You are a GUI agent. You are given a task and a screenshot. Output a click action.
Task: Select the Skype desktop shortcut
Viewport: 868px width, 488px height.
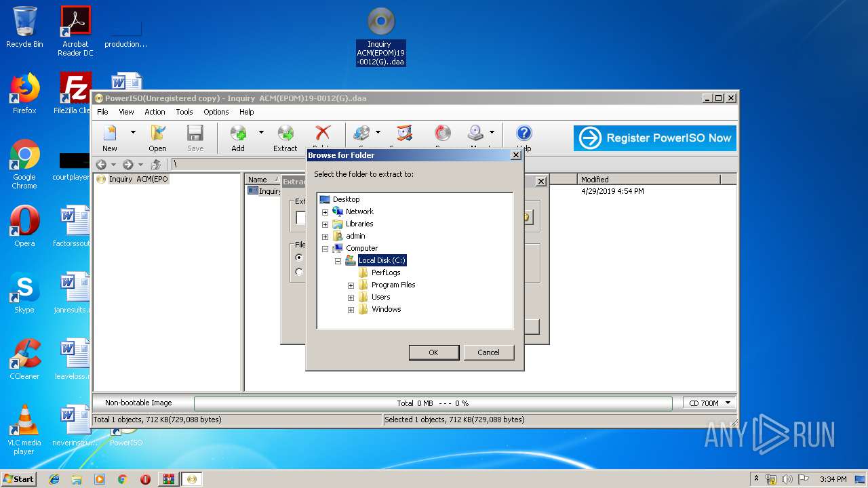(x=24, y=293)
